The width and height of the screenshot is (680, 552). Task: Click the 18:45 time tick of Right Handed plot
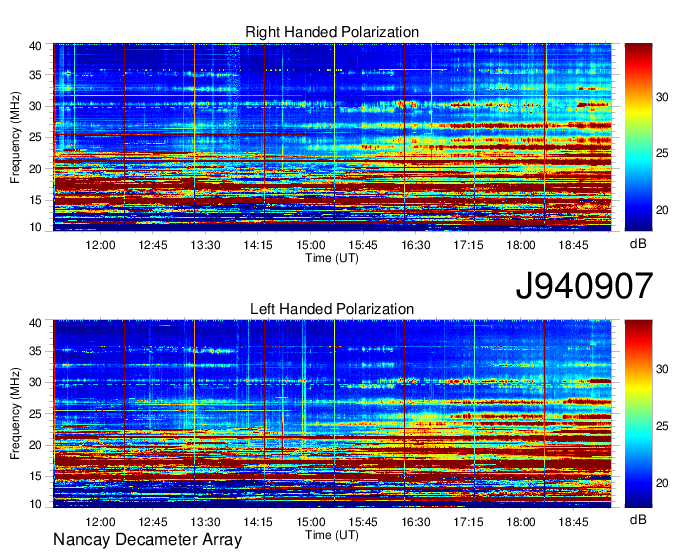tap(573, 245)
